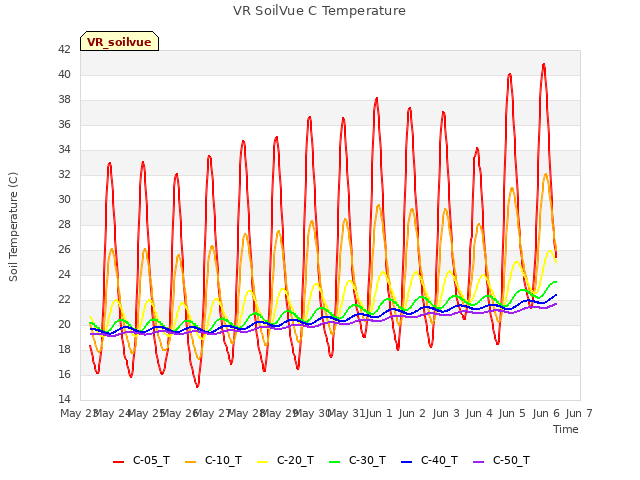Click the Jun 2 date tick label

[412, 413]
